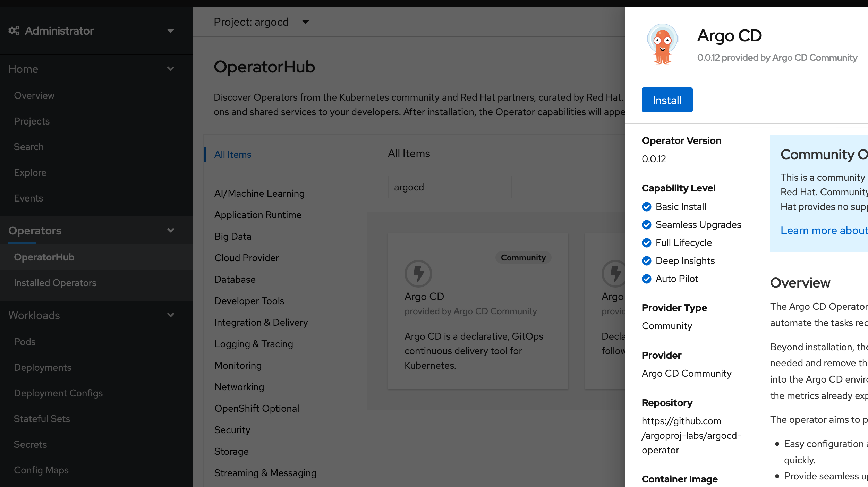Collapse the Workloads navigation section

(170, 315)
